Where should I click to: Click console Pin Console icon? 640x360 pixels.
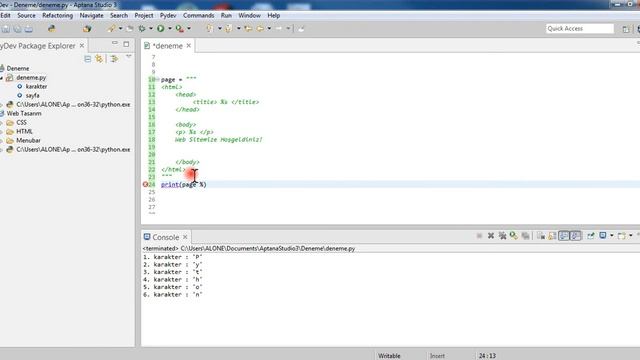click(x=591, y=236)
